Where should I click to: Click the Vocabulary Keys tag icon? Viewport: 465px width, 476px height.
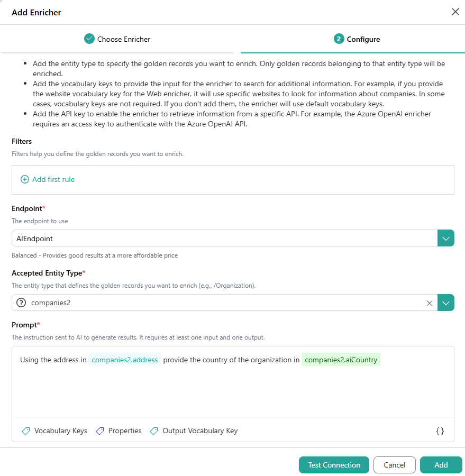(x=25, y=431)
